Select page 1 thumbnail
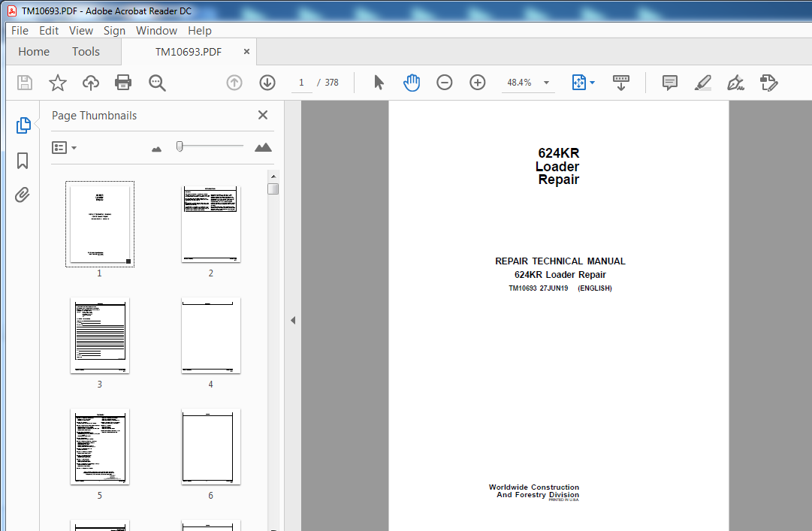The width and height of the screenshot is (812, 531). click(x=99, y=224)
